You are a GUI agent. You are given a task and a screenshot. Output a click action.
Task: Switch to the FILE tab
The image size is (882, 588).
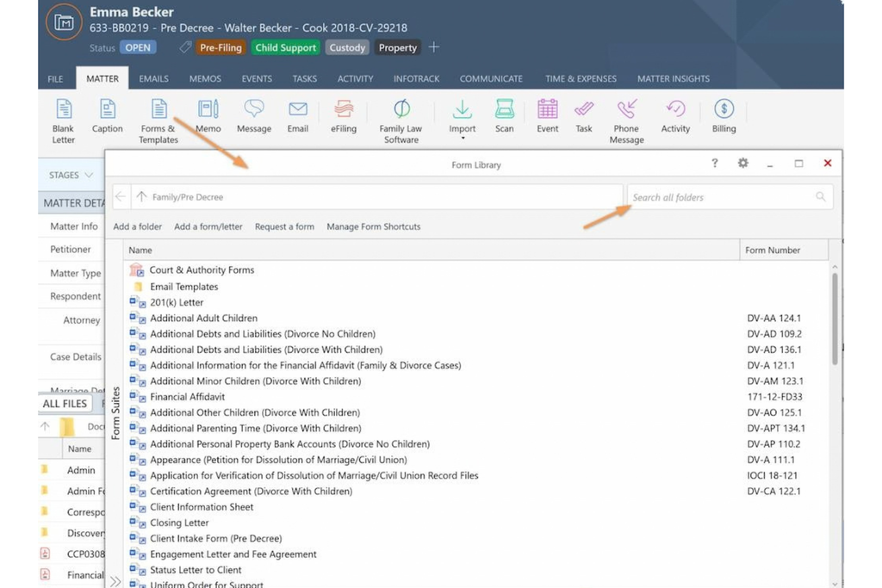point(55,78)
